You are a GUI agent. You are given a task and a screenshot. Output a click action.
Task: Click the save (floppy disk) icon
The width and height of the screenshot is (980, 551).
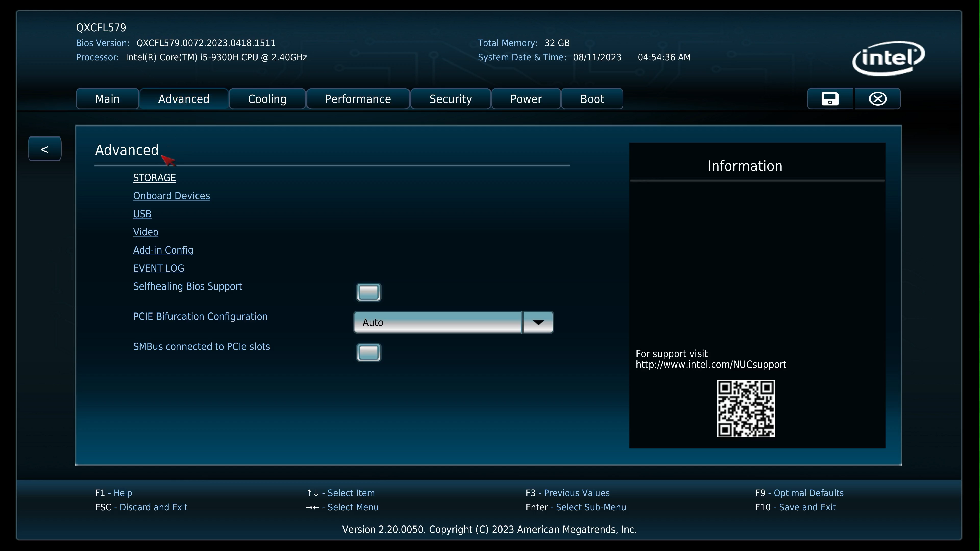click(x=830, y=99)
